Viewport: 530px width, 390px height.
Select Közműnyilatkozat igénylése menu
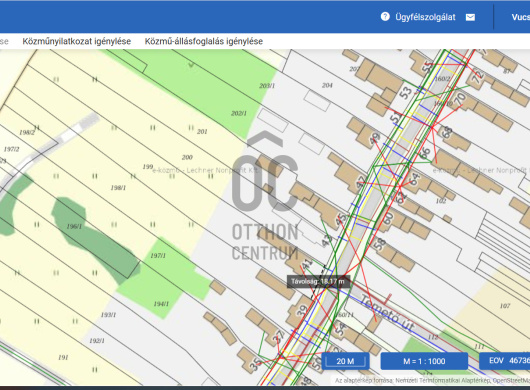coord(77,41)
